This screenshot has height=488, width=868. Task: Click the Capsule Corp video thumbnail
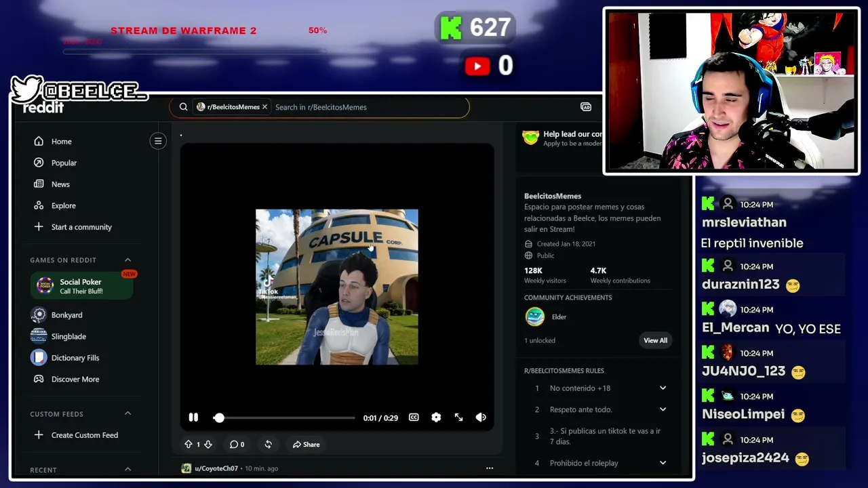(x=337, y=287)
